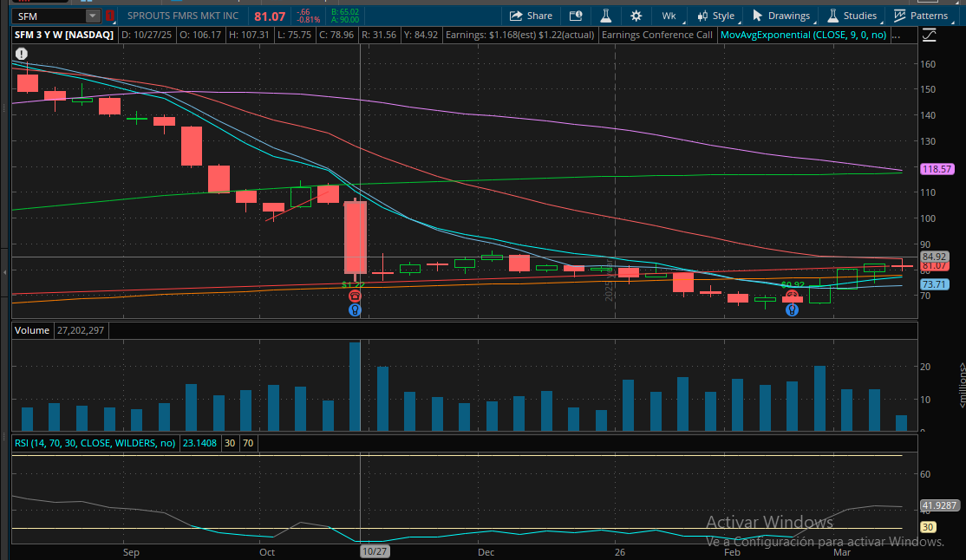Click the B: 65.02 bid value
Viewport: 966px width, 560px height.
[345, 12]
